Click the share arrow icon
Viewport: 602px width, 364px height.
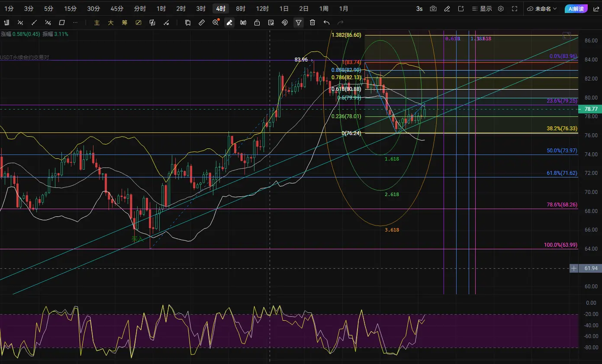click(596, 9)
